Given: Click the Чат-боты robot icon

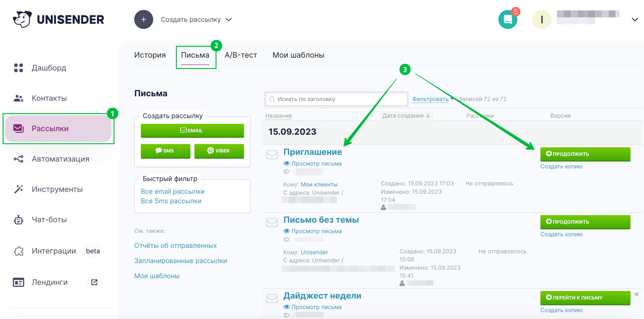Looking at the screenshot, I should tap(18, 220).
